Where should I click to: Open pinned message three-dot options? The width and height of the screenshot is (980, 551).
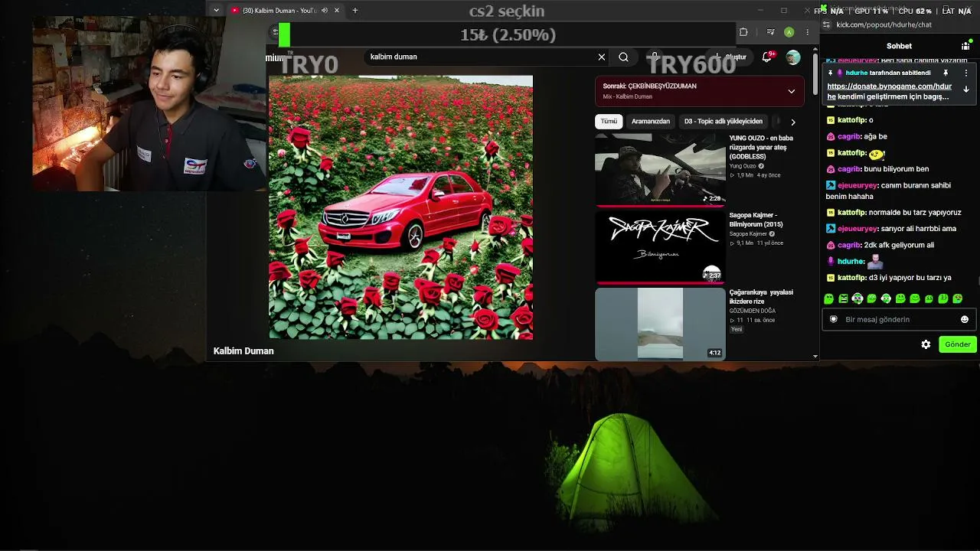coord(966,73)
